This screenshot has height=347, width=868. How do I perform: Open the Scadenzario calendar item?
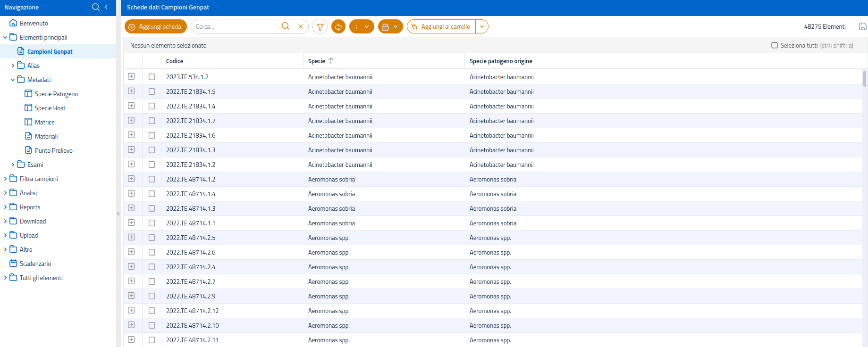pyautogui.click(x=35, y=264)
